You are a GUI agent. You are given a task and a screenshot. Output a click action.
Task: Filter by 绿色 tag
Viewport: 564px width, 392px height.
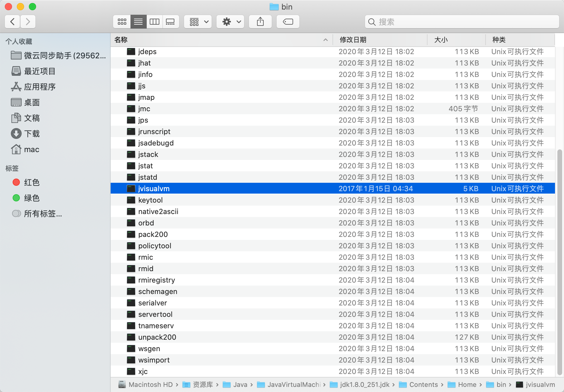pyautogui.click(x=26, y=198)
